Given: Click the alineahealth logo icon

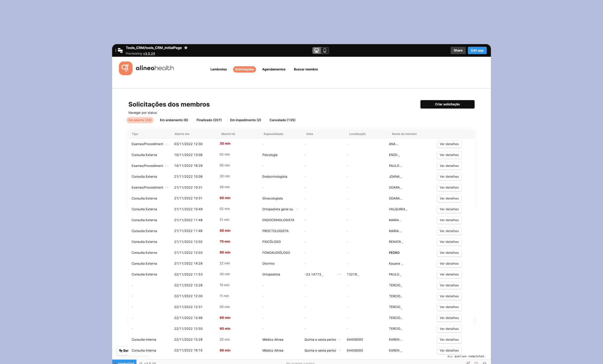Looking at the screenshot, I should [126, 68].
